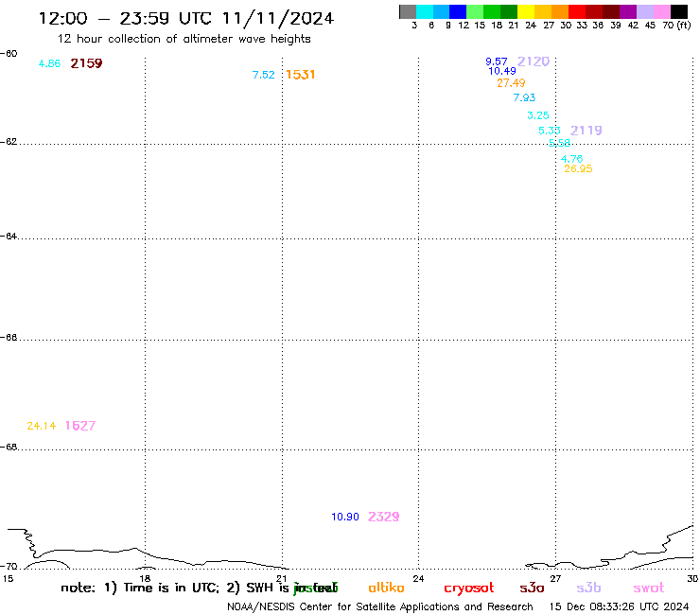Screen dimensions: 700x615
Task: Select the wave height value 7.93
Action: point(524,97)
